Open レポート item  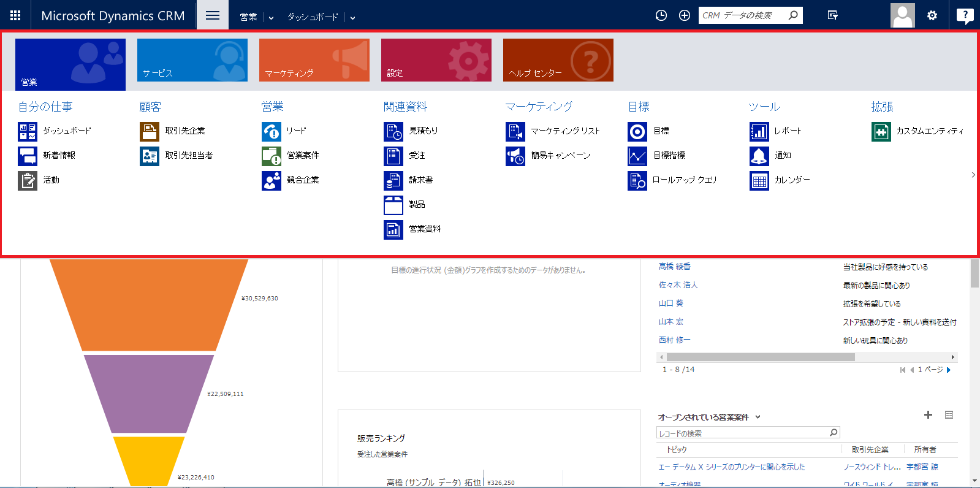click(776, 131)
